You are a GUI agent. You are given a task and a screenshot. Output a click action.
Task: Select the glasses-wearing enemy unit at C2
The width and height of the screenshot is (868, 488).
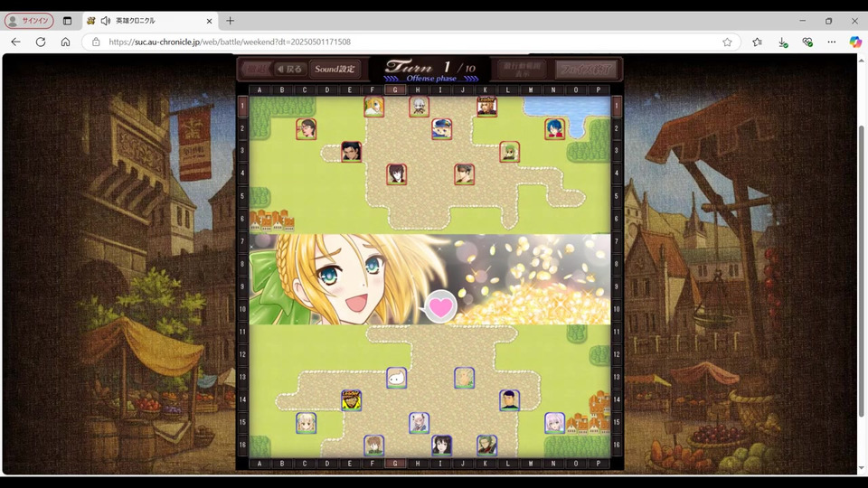[307, 129]
